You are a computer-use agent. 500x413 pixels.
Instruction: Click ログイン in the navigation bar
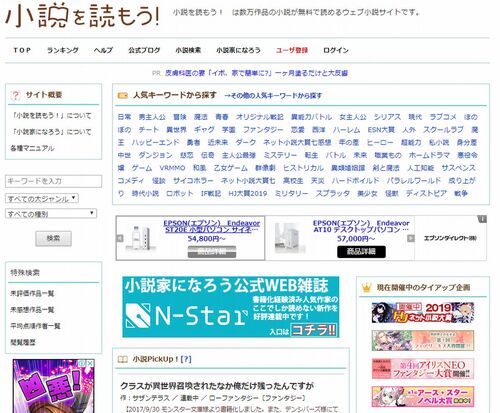(x=336, y=50)
